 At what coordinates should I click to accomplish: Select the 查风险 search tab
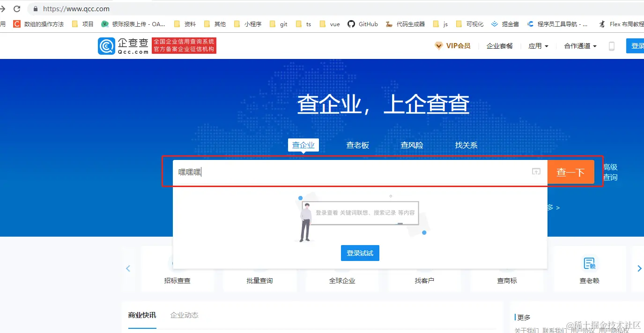[x=412, y=145]
